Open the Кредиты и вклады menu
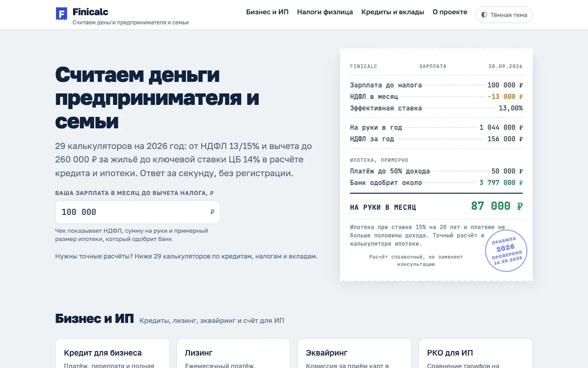The width and height of the screenshot is (588, 368). coord(393,12)
